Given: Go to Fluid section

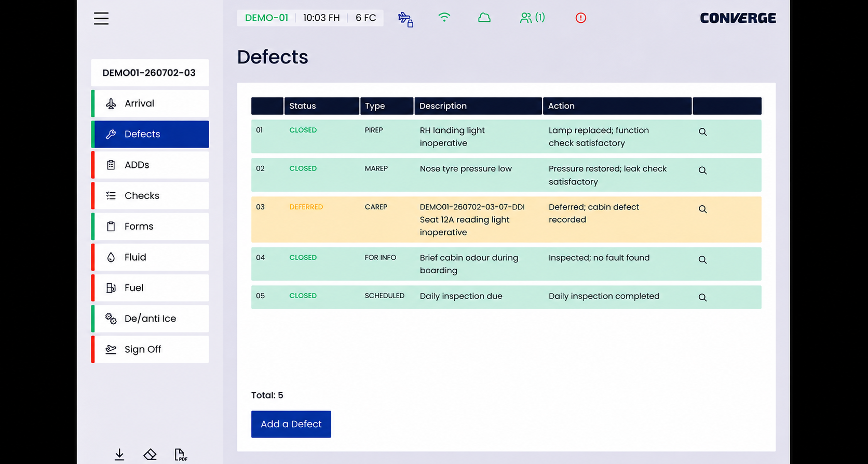Looking at the screenshot, I should pos(150,257).
